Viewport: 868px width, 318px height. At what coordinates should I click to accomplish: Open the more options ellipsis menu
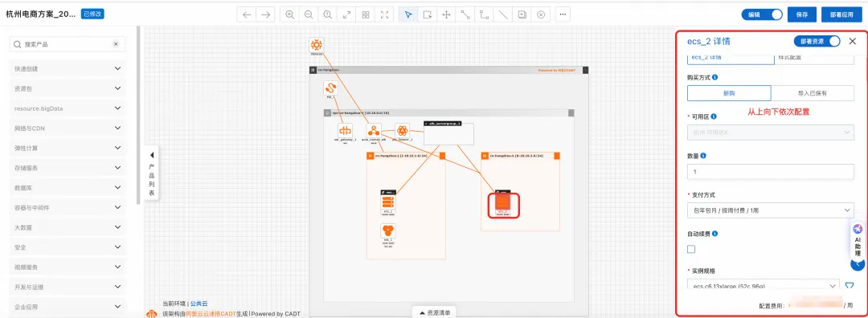pos(563,14)
